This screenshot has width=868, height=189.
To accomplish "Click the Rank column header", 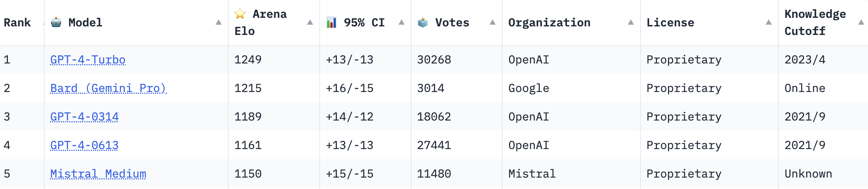I will point(18,22).
